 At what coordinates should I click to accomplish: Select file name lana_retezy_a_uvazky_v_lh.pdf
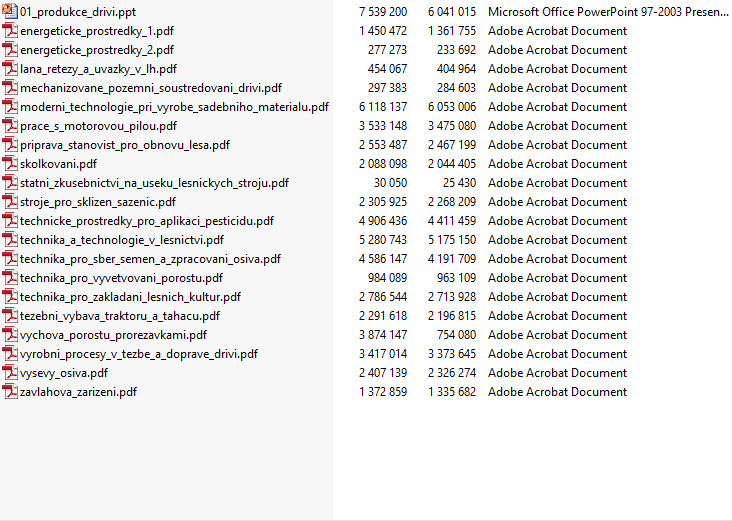pos(99,69)
